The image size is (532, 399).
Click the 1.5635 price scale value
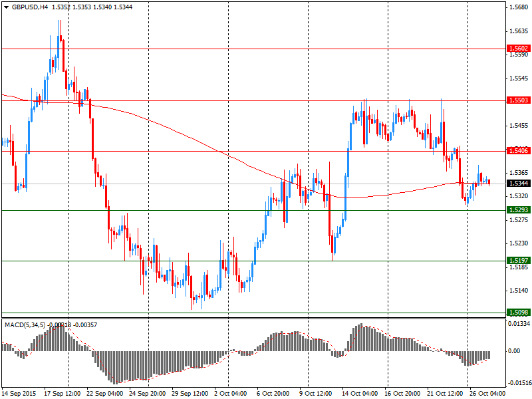click(519, 31)
